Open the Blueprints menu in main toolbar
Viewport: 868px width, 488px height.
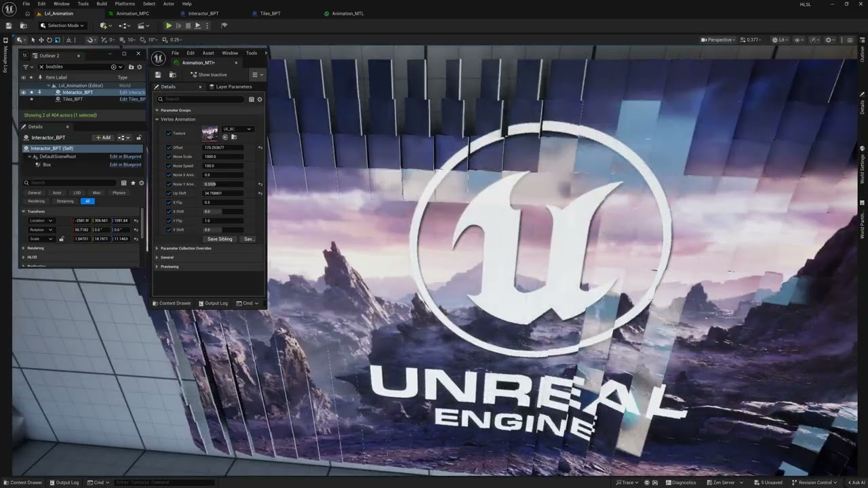pyautogui.click(x=124, y=26)
